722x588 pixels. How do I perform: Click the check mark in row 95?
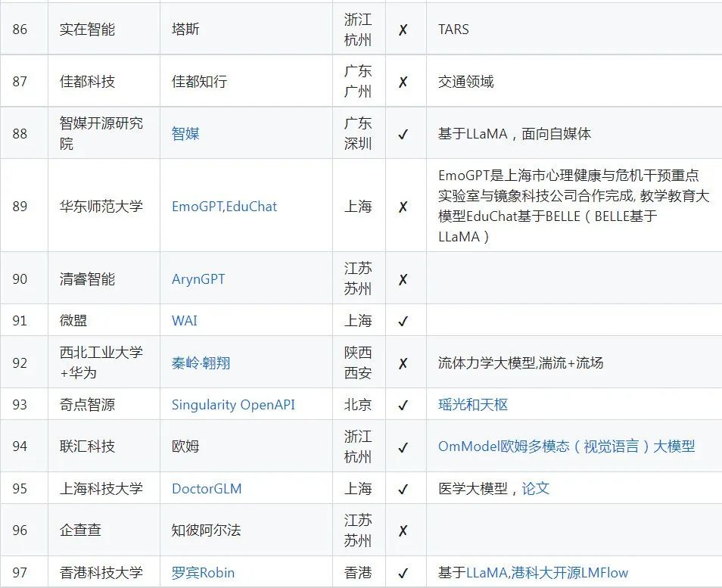pyautogui.click(x=403, y=489)
